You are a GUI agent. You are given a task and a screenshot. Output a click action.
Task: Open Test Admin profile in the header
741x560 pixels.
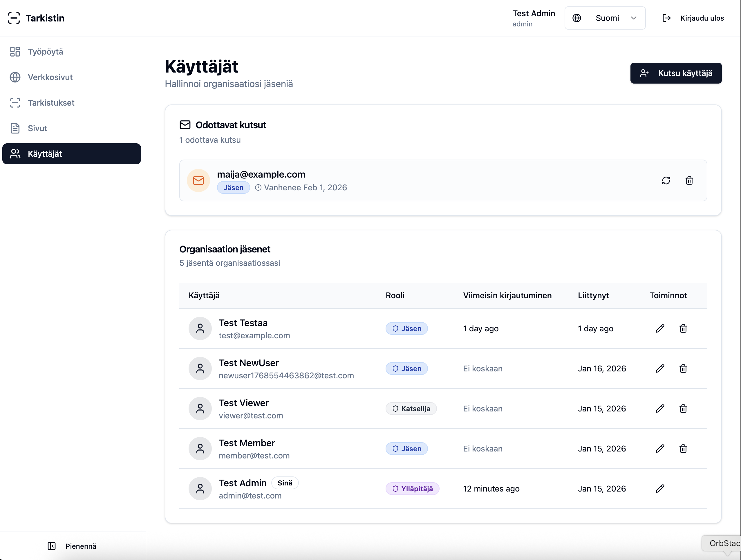coord(534,18)
